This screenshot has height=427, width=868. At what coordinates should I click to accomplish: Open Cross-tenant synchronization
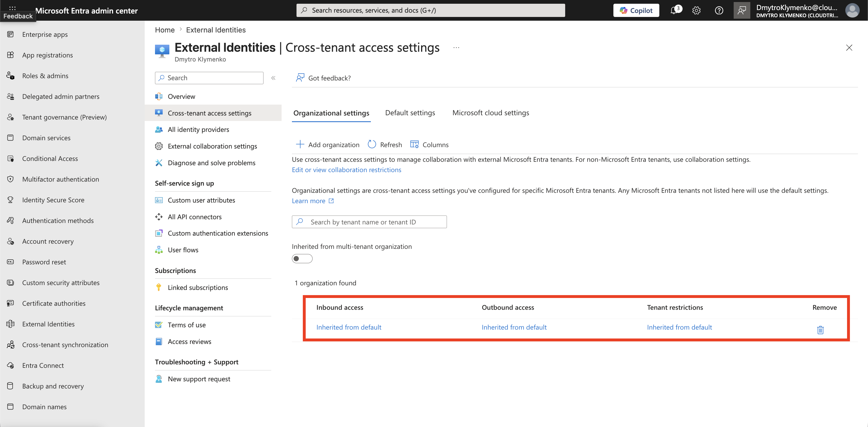[65, 345]
